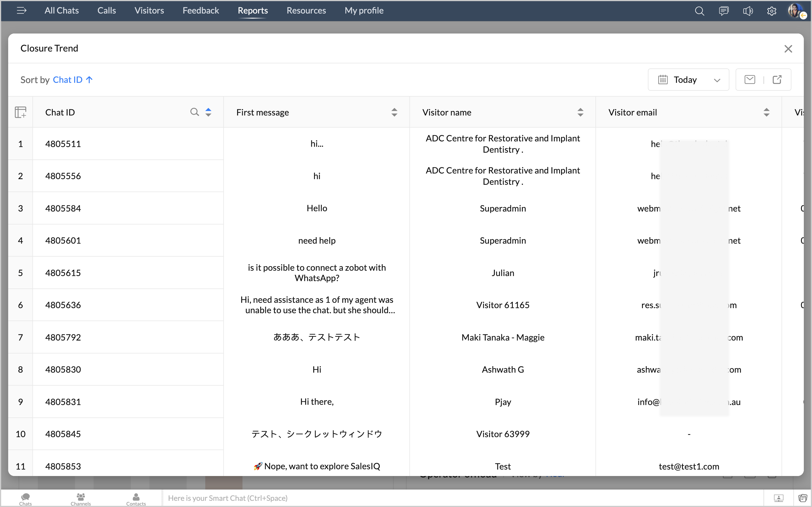Open Contacts in bottom bar

136,499
